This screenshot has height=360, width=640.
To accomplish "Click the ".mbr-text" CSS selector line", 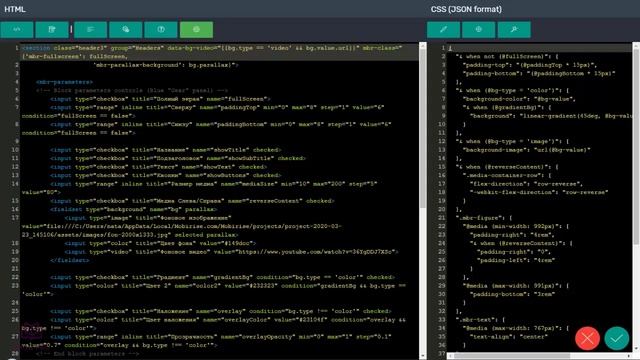I will tap(480, 320).
